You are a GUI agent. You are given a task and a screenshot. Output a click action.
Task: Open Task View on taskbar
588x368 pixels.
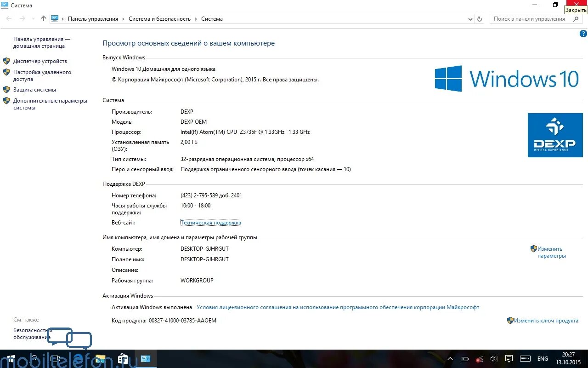coord(56,358)
